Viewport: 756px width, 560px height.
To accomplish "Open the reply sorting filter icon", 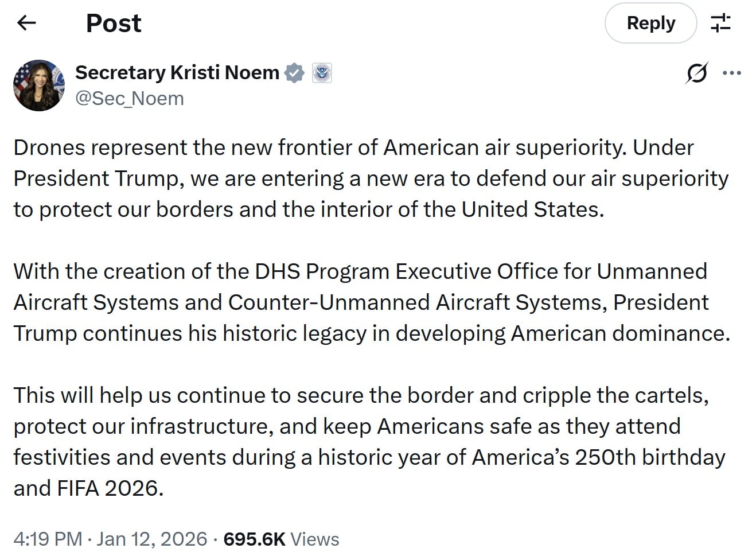I will 720,23.
